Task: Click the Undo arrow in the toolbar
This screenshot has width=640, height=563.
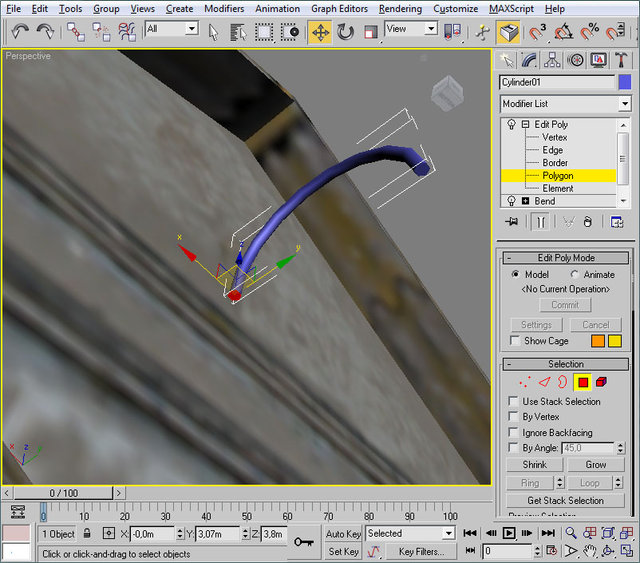Action: click(x=20, y=31)
